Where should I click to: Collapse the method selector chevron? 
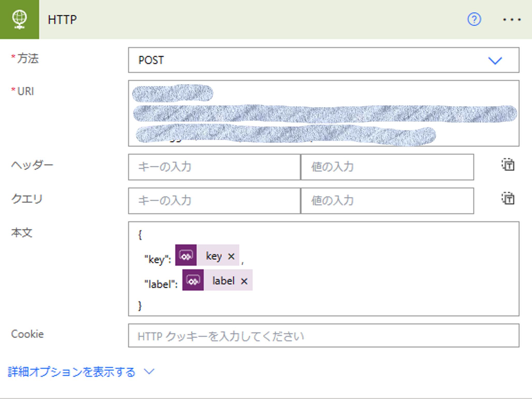tap(495, 61)
